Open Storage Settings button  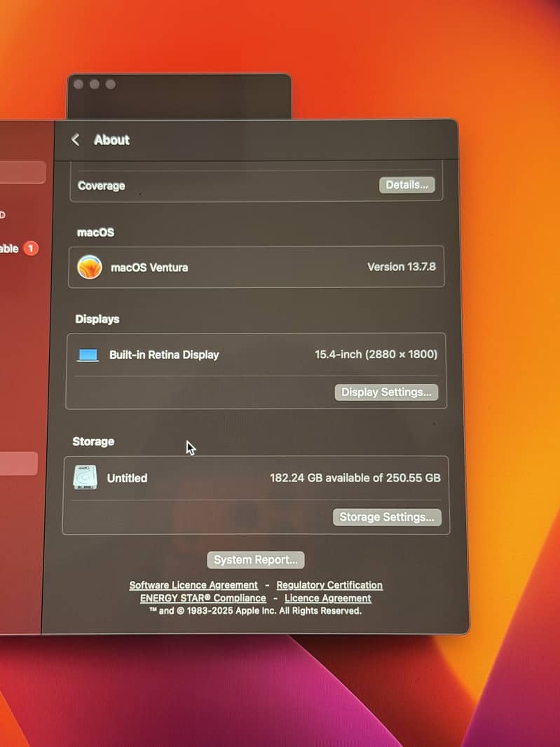coord(387,517)
